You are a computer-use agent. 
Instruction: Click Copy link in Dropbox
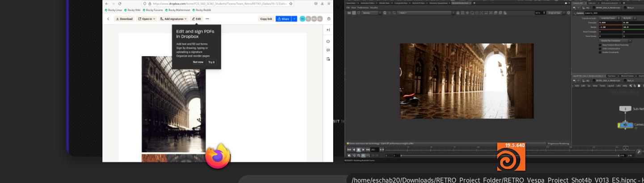pos(266,19)
